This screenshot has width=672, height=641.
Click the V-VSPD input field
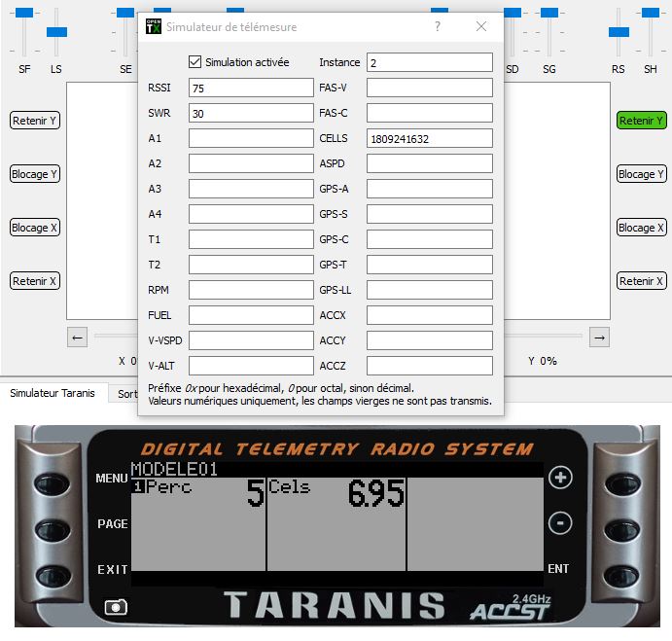pos(251,340)
